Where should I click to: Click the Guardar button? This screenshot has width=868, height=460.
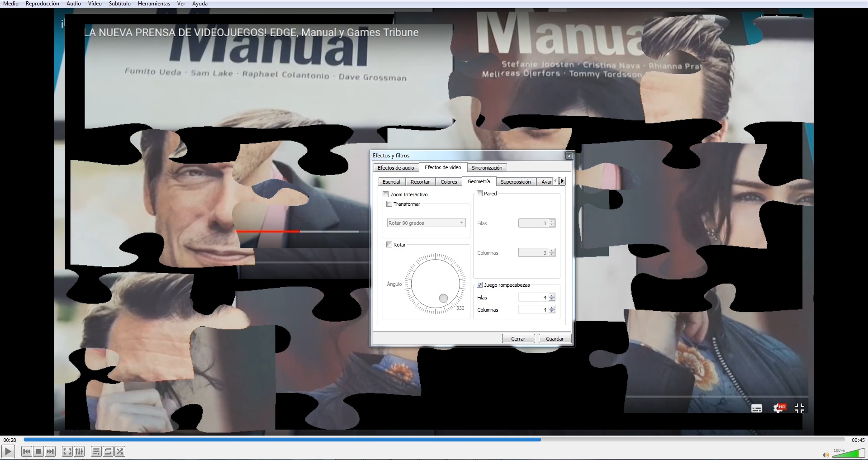555,339
